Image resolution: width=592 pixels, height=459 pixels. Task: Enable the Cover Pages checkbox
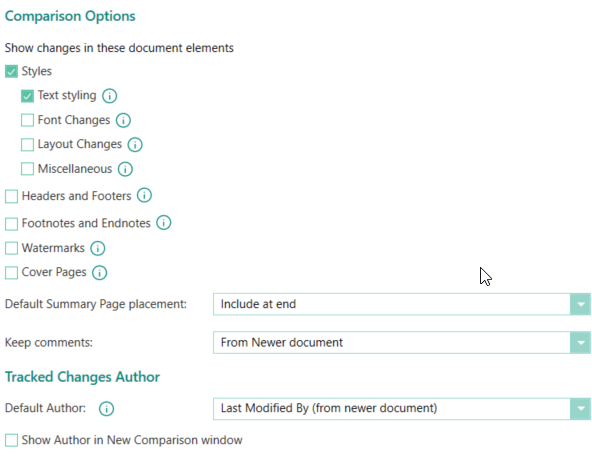[x=11, y=273]
